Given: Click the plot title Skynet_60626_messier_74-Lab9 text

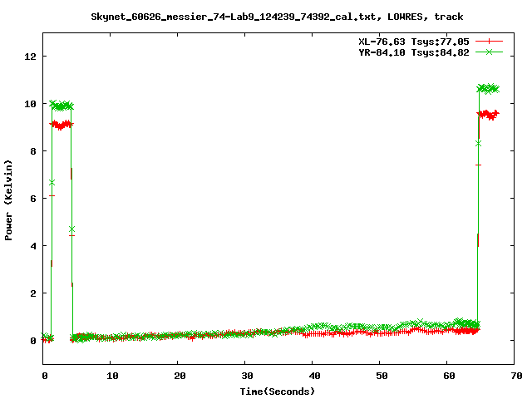Looking at the screenshot, I should 277,17.
